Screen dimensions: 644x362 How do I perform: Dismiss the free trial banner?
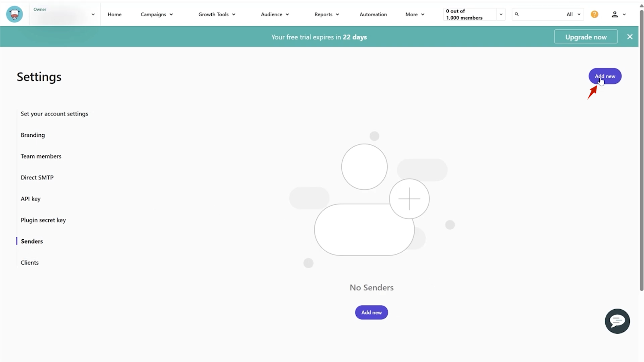coord(630,37)
